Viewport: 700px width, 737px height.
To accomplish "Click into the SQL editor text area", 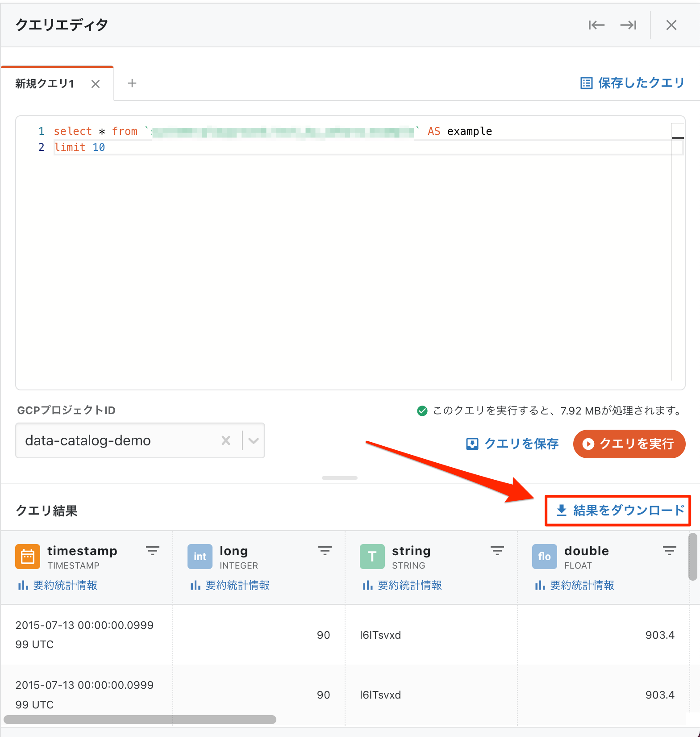I will [350, 253].
